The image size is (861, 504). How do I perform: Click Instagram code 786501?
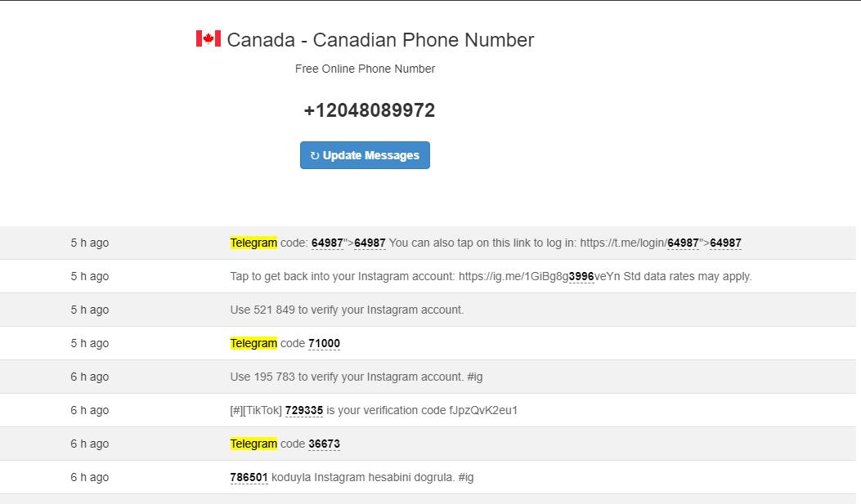click(249, 477)
